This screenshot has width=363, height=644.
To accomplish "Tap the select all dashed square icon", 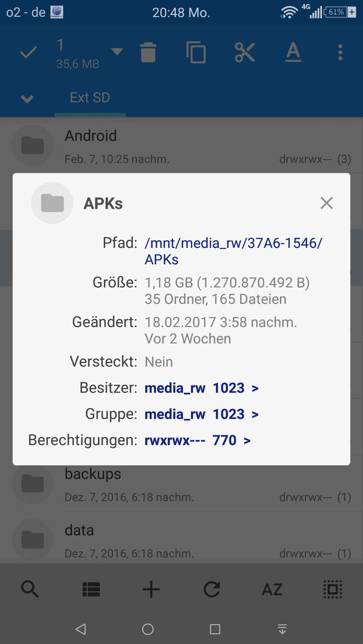I will [x=333, y=590].
